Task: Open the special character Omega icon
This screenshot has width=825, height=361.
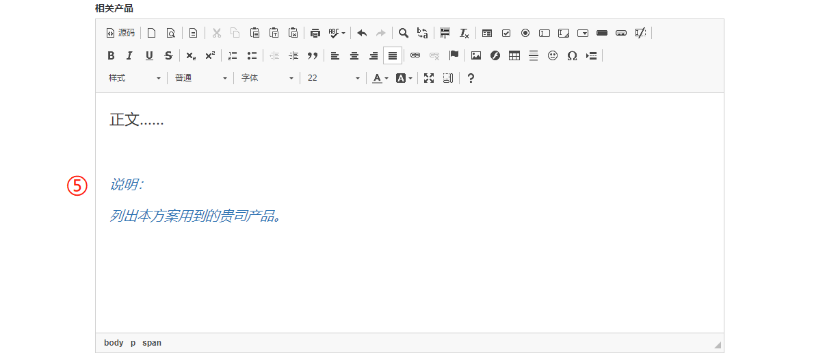Action: click(x=572, y=56)
